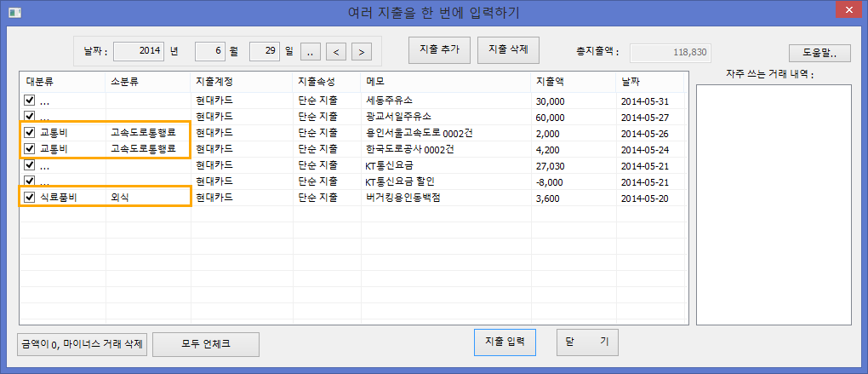Click the year input field showing 2014
The height and width of the screenshot is (374, 868).
click(x=139, y=51)
